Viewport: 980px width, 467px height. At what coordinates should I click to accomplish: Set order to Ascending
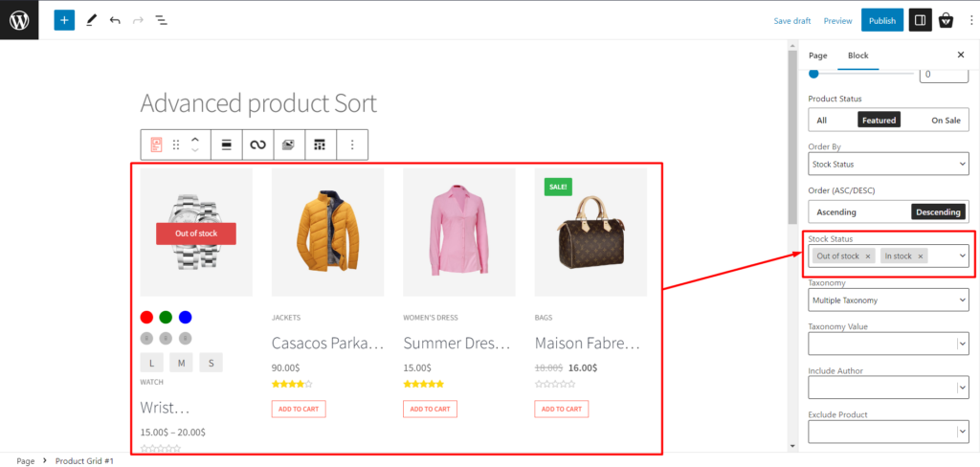836,211
